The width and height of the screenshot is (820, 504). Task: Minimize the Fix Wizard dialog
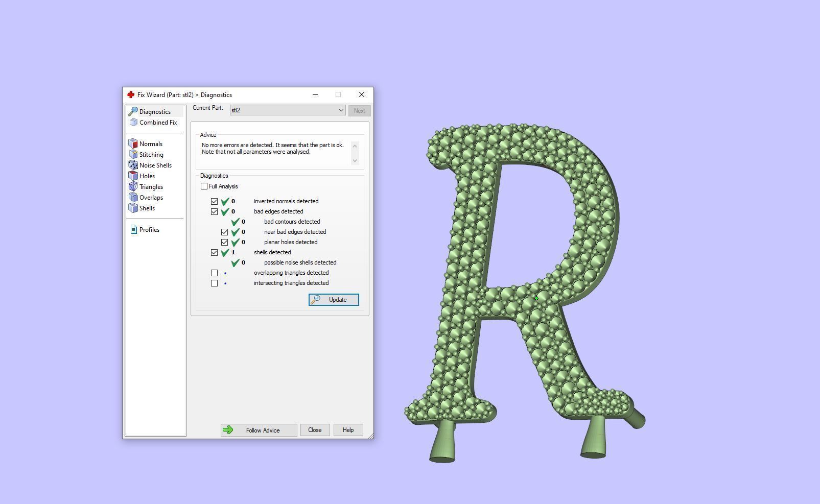coord(315,94)
